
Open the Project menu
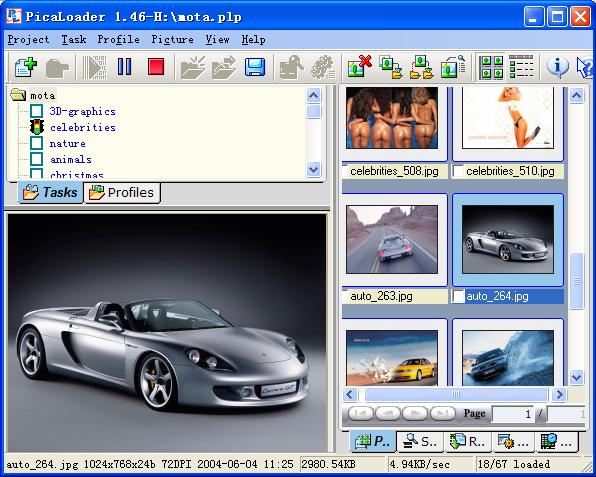point(29,40)
